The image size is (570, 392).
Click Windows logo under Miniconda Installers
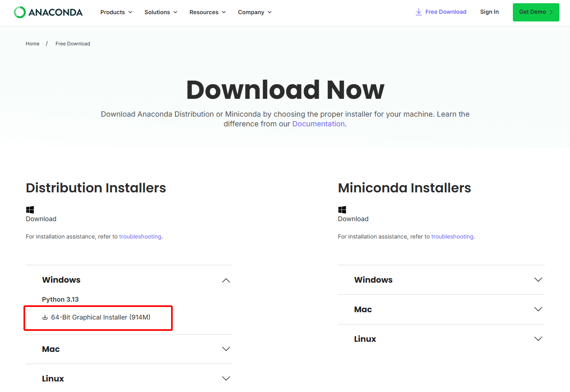click(x=342, y=210)
